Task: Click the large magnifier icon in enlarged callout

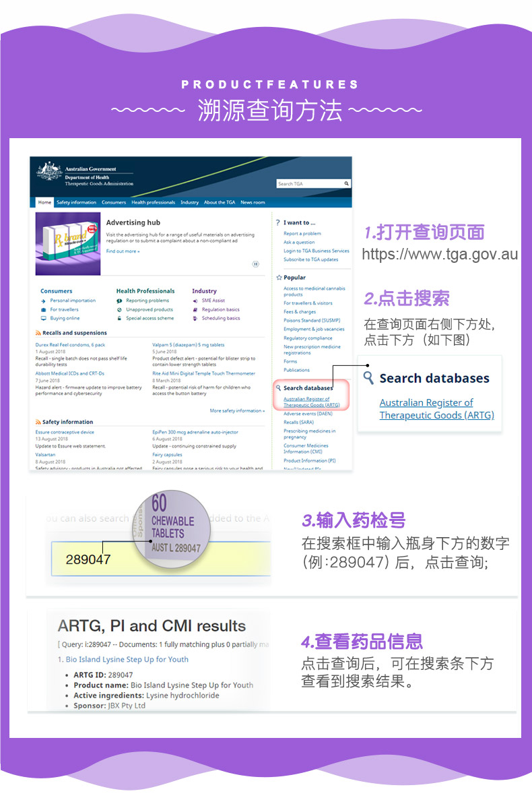Action: 368,377
